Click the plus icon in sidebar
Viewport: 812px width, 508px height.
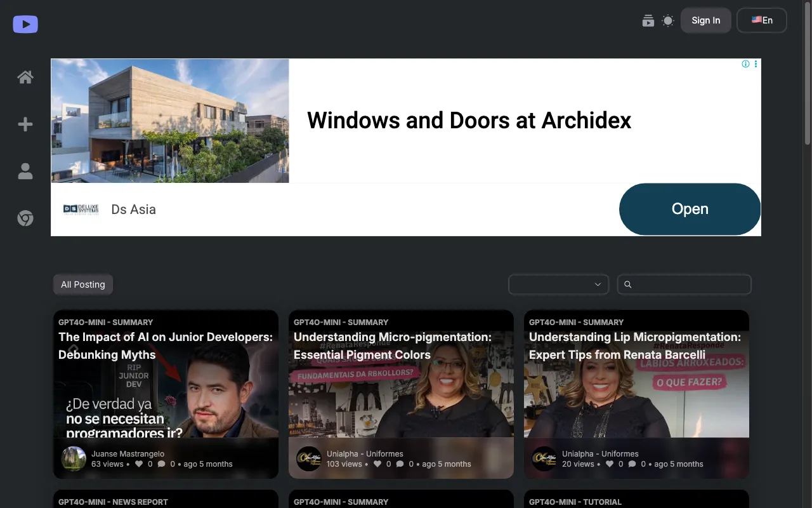(25, 124)
